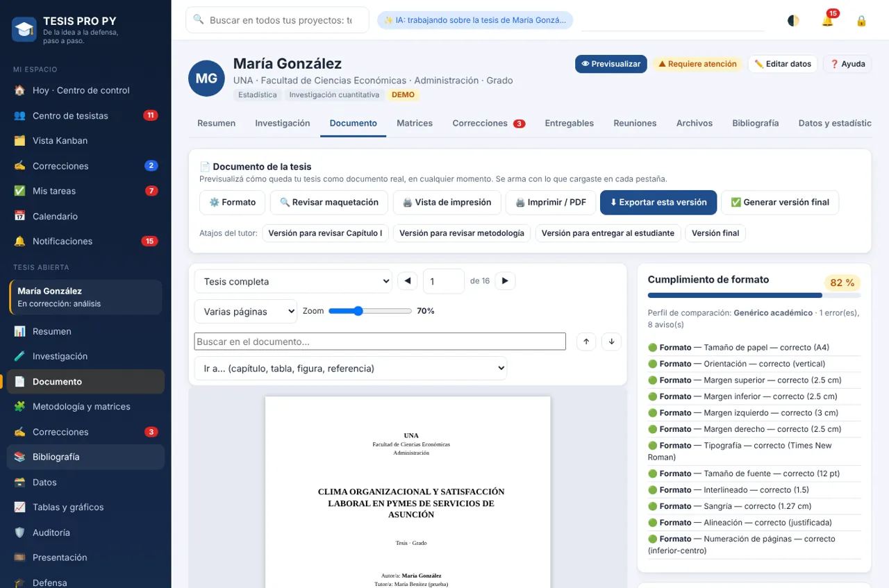The height and width of the screenshot is (588, 889).
Task: Open Calendario in sidebar
Action: (85, 216)
